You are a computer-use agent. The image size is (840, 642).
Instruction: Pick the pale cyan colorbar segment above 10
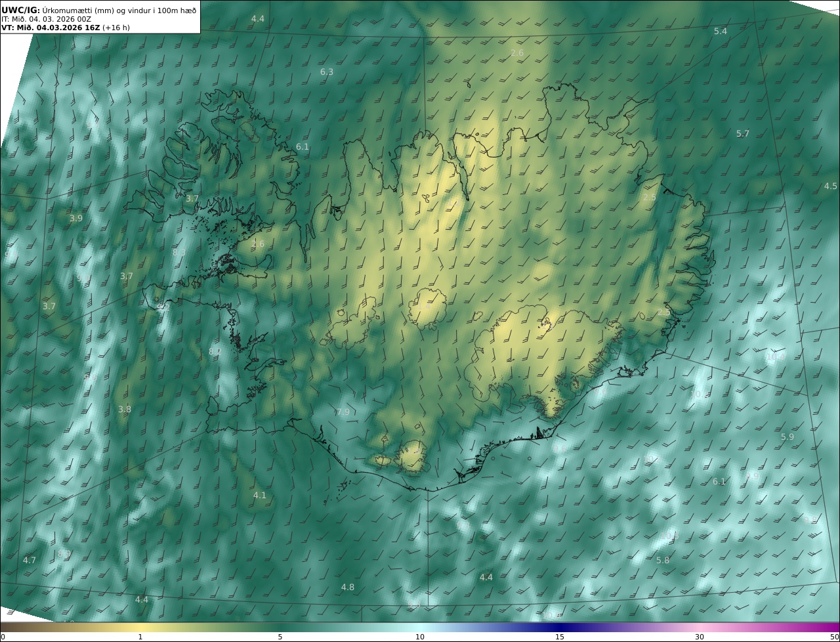[420, 627]
